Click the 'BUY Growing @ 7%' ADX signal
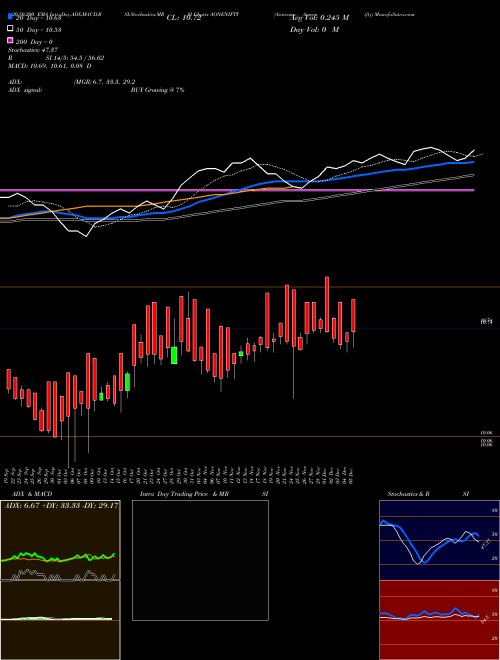 [157, 90]
